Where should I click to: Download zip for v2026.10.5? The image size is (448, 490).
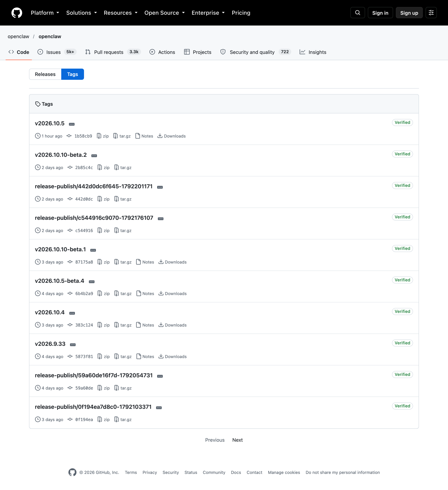pos(103,136)
